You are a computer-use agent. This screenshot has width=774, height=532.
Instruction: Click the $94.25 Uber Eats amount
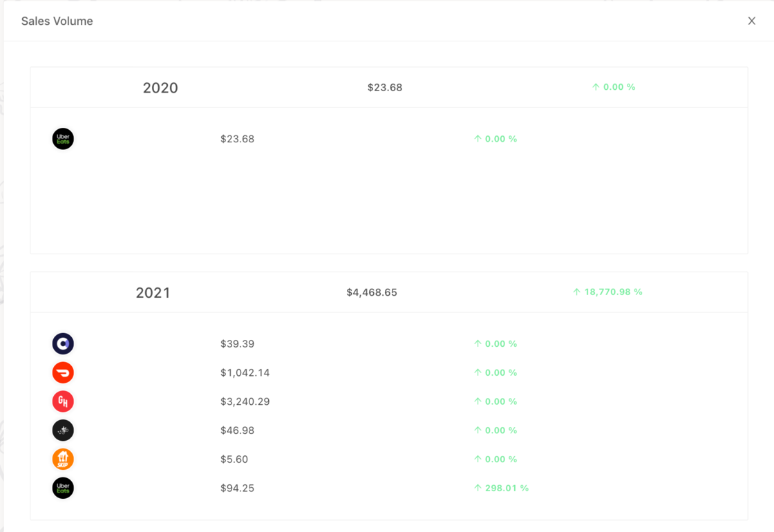(237, 488)
